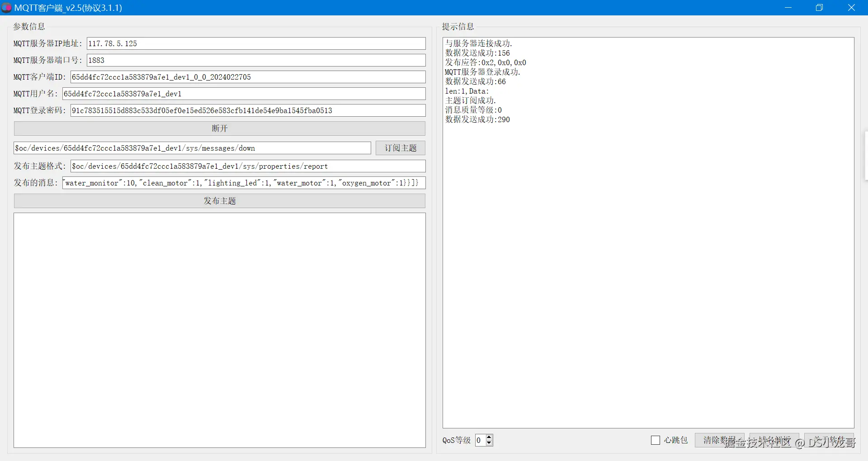The width and height of the screenshot is (868, 461).
Task: Click the MQTT client app icon in title bar
Action: pyautogui.click(x=6, y=8)
